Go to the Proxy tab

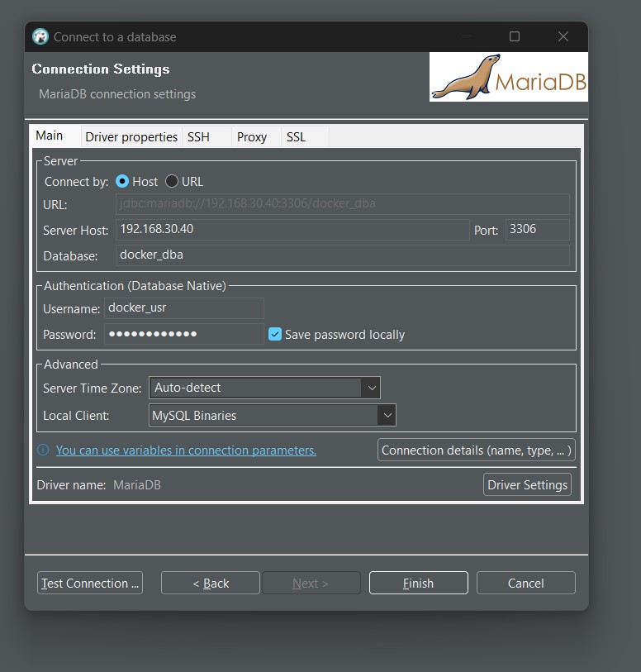click(x=252, y=137)
